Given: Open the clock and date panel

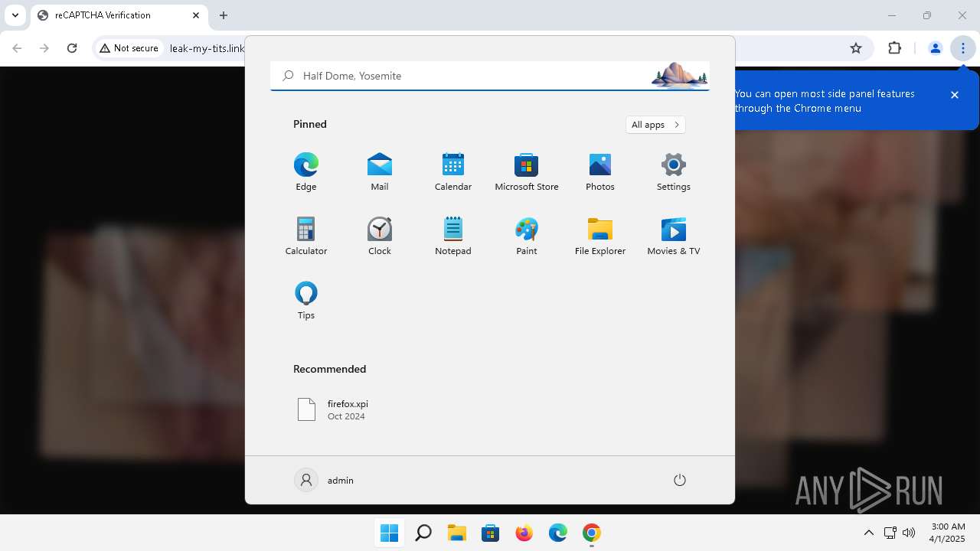Looking at the screenshot, I should click(948, 533).
